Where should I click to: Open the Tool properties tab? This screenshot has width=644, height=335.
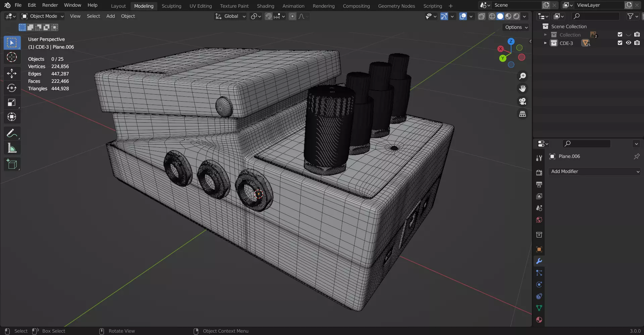pos(539,158)
